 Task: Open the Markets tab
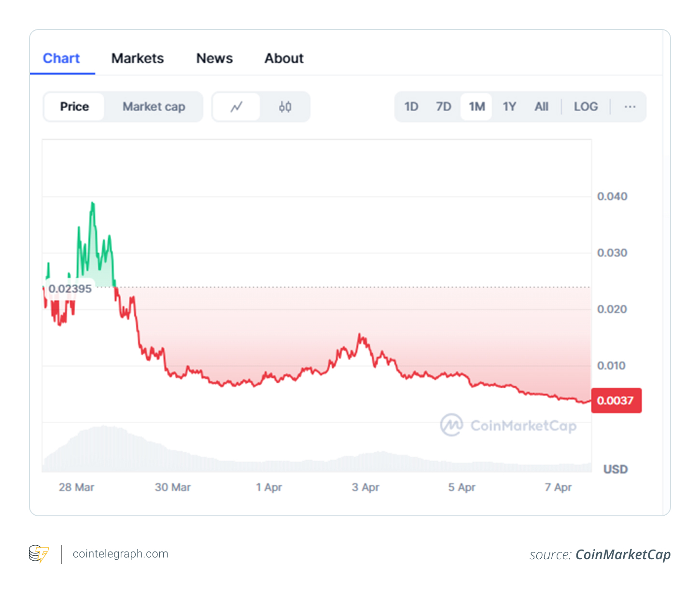click(x=138, y=58)
